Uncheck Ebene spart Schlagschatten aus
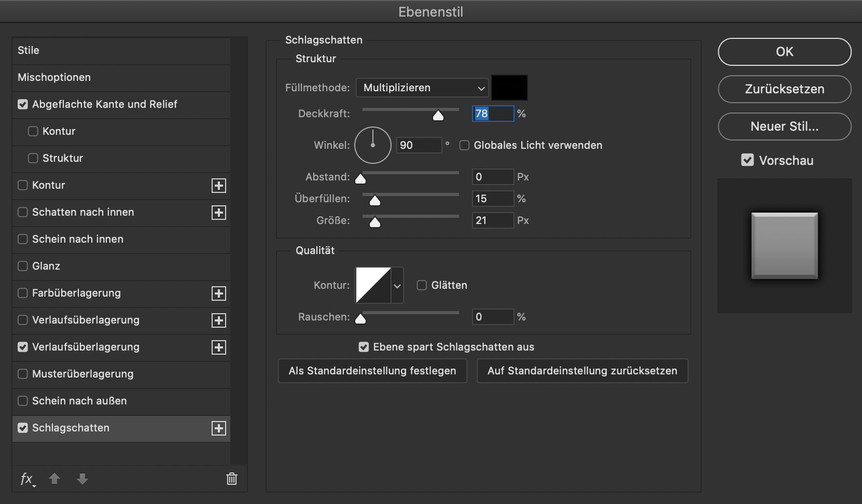Screen dimensions: 862x504 (x=364, y=347)
